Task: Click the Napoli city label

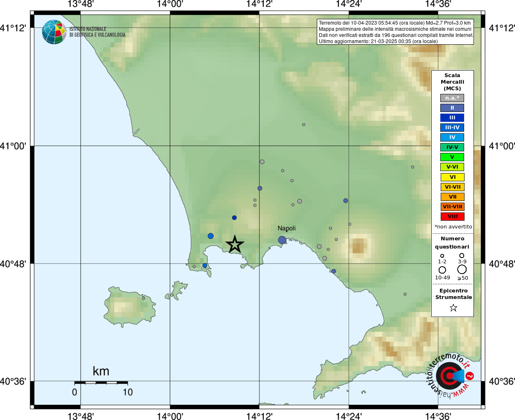Action: tap(286, 228)
